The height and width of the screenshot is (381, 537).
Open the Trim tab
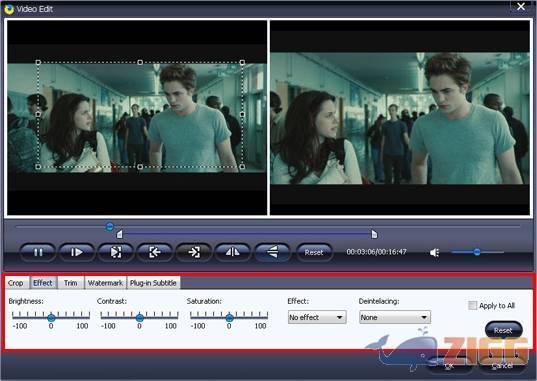71,283
